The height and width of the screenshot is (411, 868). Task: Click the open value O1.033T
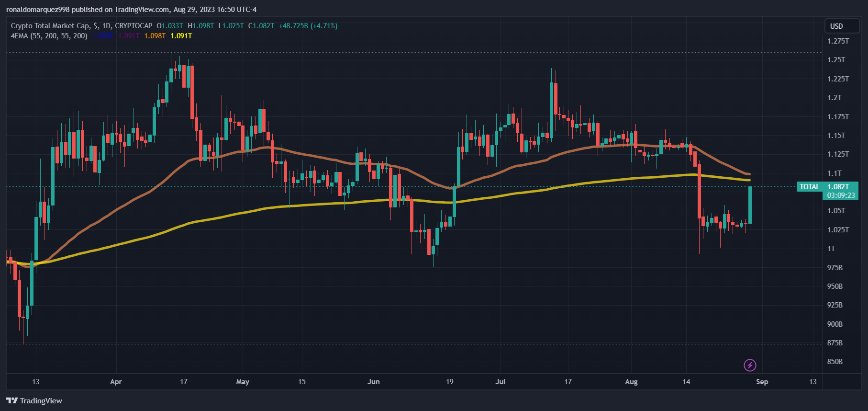170,26
